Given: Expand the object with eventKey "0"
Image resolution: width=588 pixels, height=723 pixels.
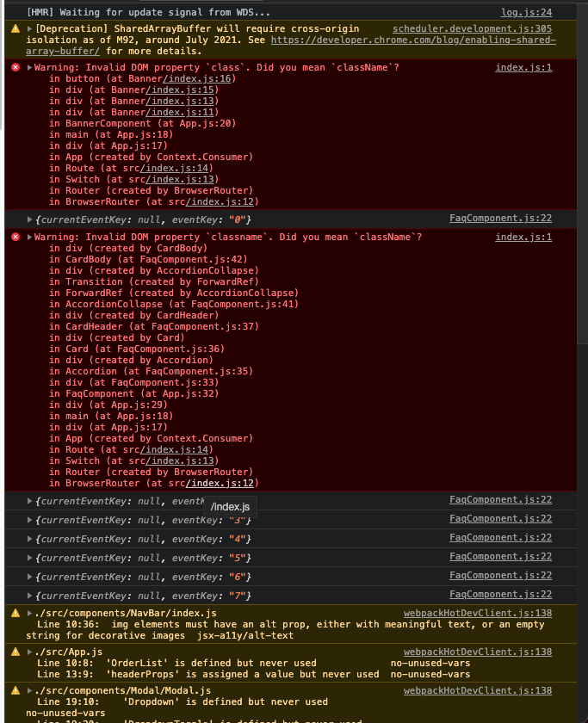Looking at the screenshot, I should pyautogui.click(x=29, y=220).
